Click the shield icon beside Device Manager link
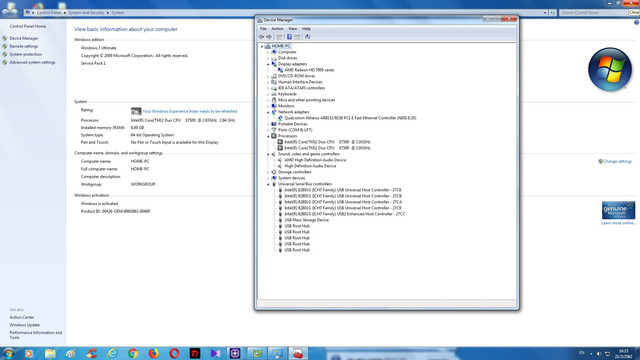Screen dimensions: 640x360 point(5,38)
